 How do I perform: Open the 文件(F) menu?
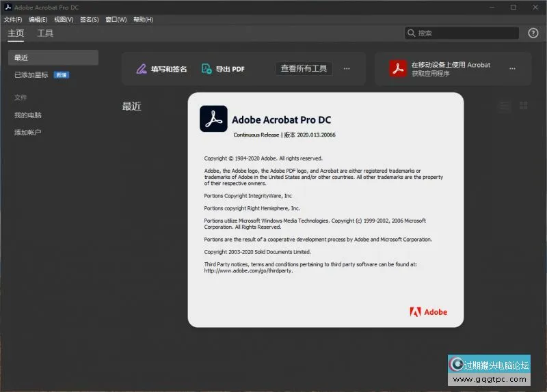pyautogui.click(x=13, y=20)
